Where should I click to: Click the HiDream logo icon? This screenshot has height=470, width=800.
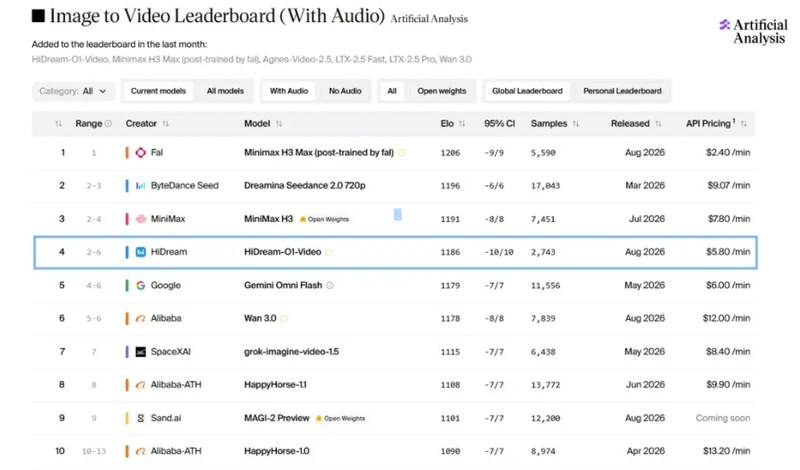[140, 252]
